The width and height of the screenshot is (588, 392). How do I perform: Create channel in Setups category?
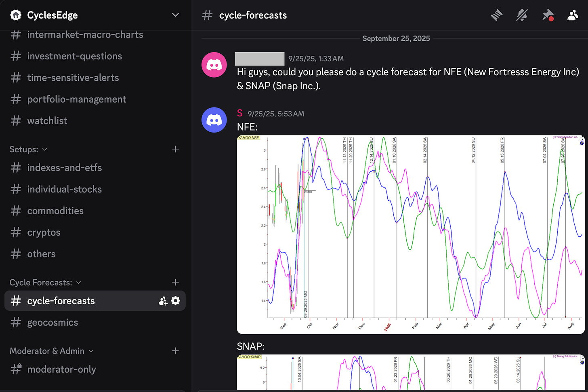point(175,149)
